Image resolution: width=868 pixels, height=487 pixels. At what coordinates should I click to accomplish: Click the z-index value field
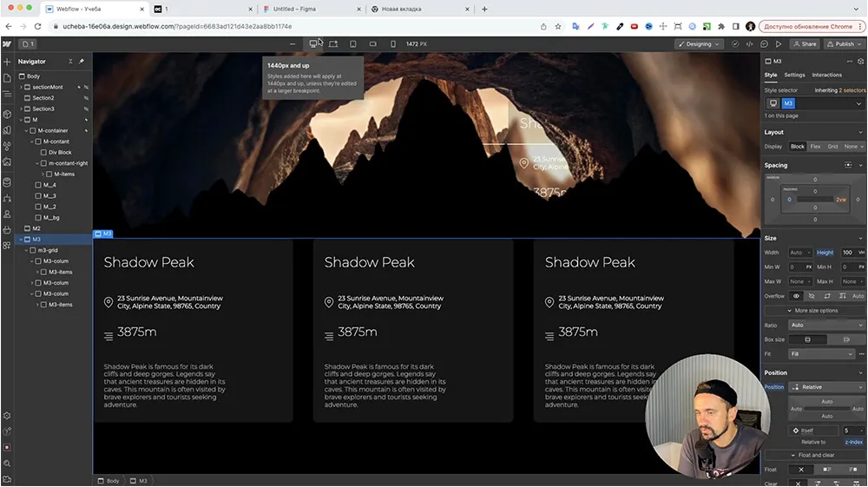(852, 431)
